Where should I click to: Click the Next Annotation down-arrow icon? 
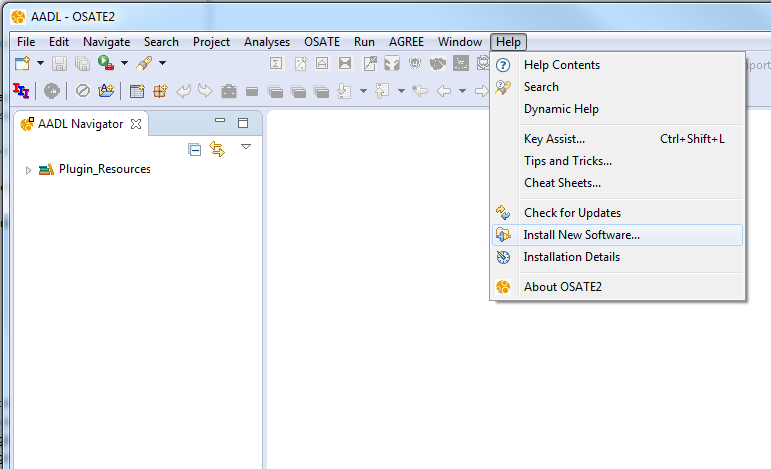pyautogui.click(x=344, y=91)
